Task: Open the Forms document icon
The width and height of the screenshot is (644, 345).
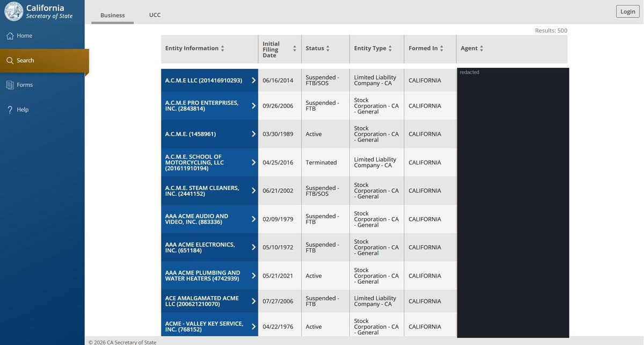Action: point(10,85)
